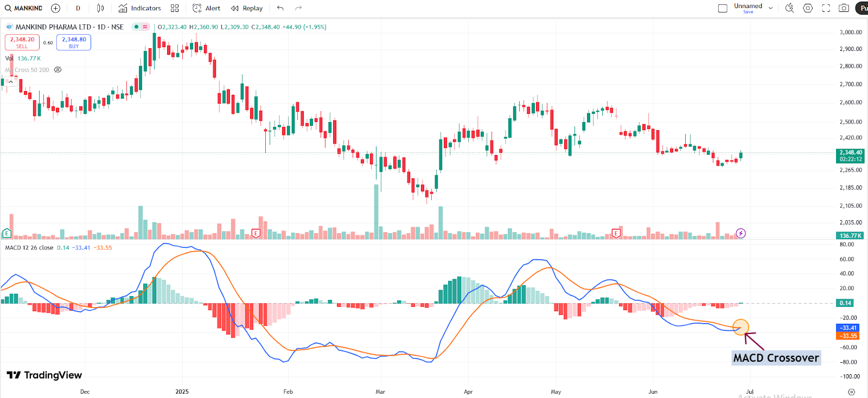Image resolution: width=868 pixels, height=398 pixels.
Task: Click the orange delayed data icon
Action: click(x=145, y=27)
